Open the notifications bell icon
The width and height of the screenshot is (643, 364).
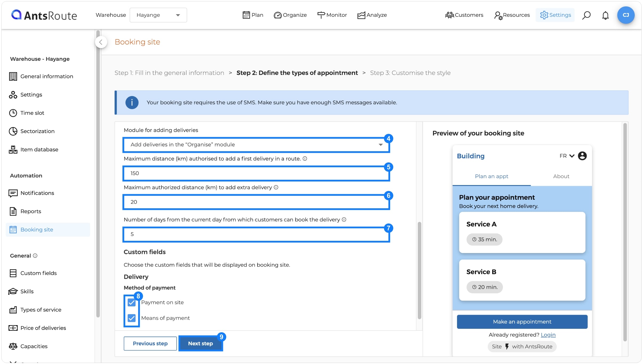coord(605,15)
